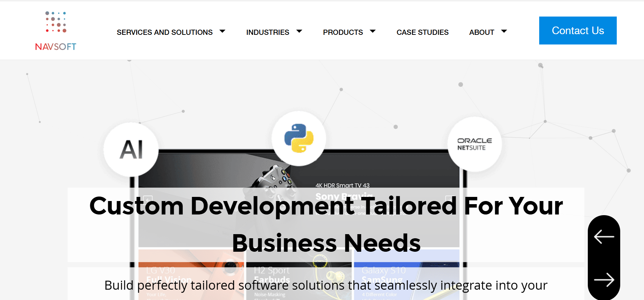Click the Contact Us button
This screenshot has height=300, width=644.
point(578,30)
